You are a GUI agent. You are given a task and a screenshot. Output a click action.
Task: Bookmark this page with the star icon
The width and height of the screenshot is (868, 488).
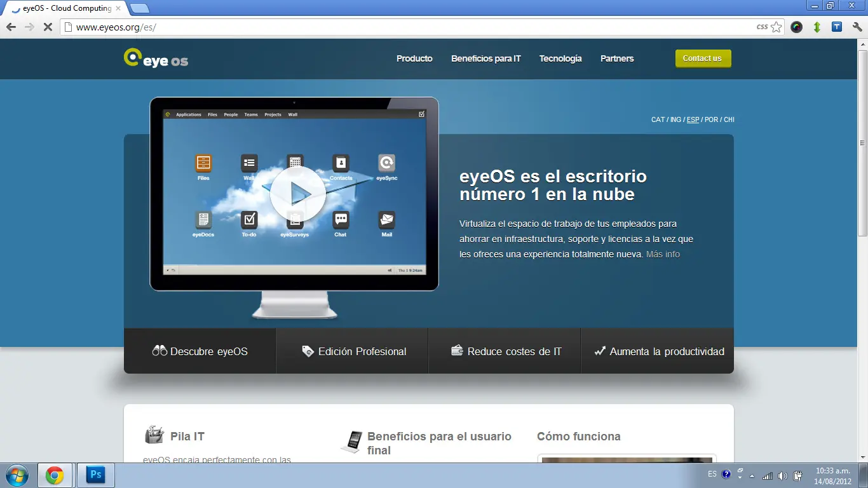coord(776,27)
